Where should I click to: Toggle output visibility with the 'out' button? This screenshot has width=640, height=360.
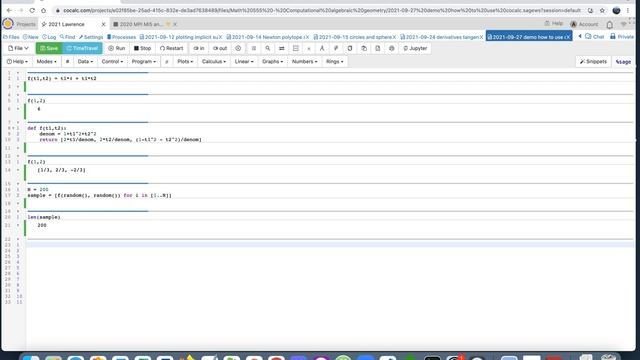(x=220, y=48)
